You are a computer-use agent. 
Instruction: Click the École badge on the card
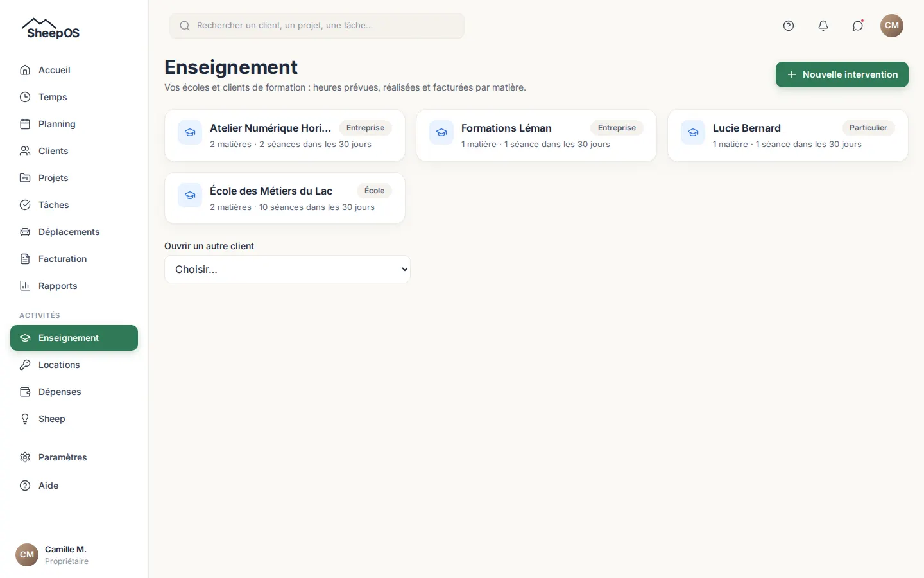(x=374, y=191)
